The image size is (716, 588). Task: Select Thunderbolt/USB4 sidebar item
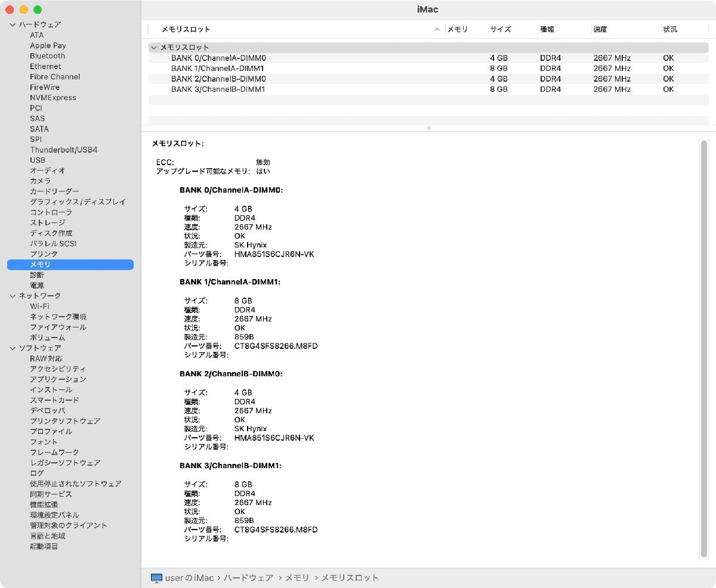pyautogui.click(x=63, y=150)
